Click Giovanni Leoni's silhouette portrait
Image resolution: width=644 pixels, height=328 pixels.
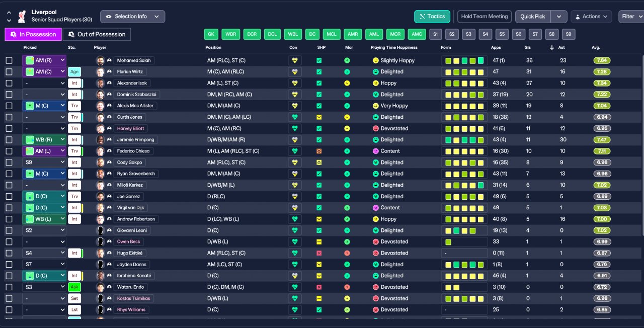100,230
